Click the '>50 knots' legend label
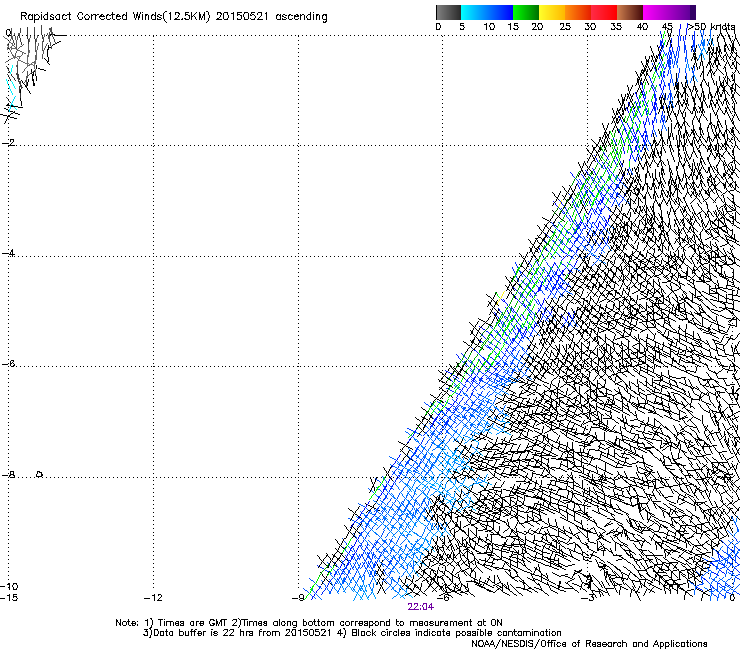The image size is (740, 650). click(711, 27)
